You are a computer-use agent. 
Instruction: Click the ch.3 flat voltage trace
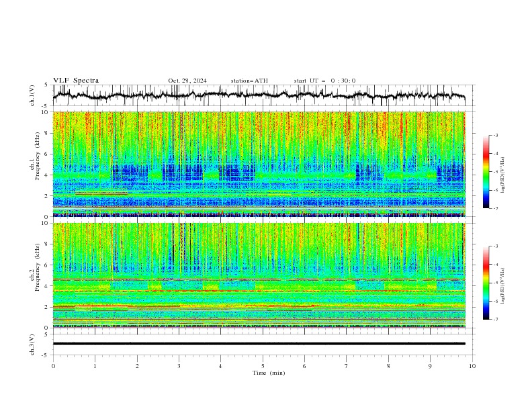tap(259, 344)
